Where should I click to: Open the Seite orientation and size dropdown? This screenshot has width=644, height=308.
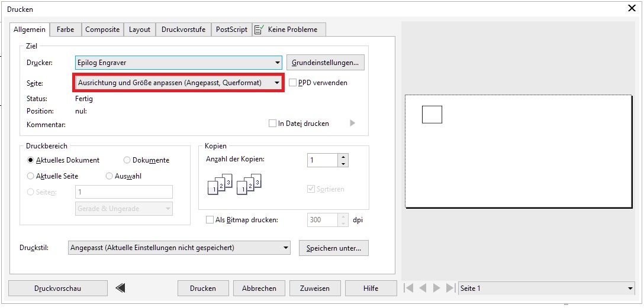pos(179,82)
